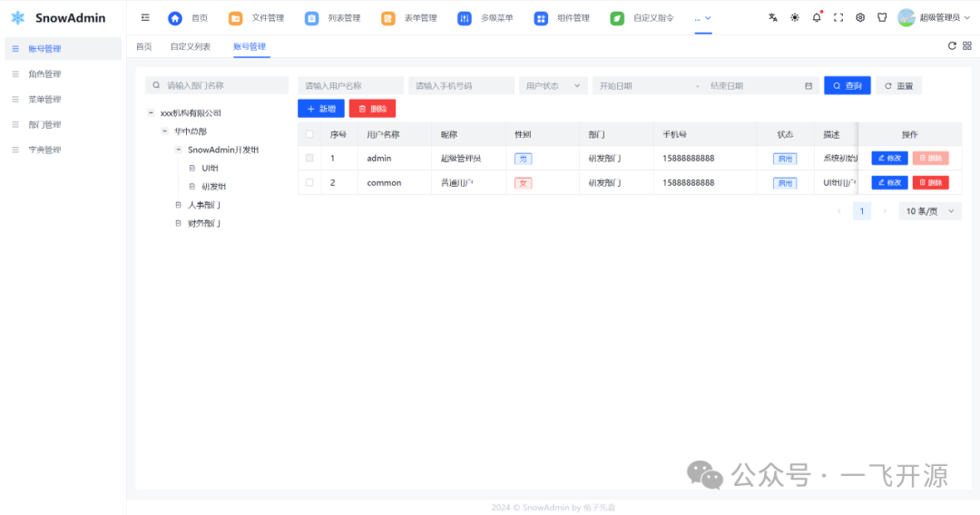
Task: Open the system settings gear icon
Action: point(860,17)
